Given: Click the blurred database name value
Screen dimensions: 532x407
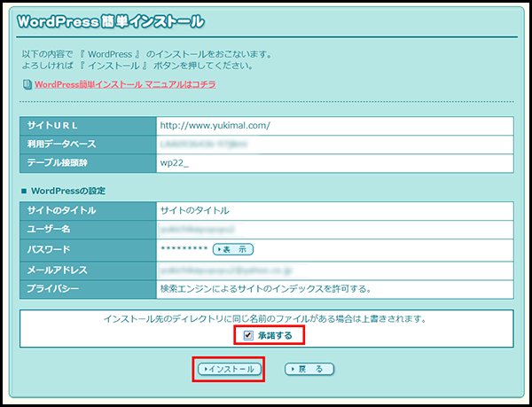Looking at the screenshot, I should coord(204,143).
